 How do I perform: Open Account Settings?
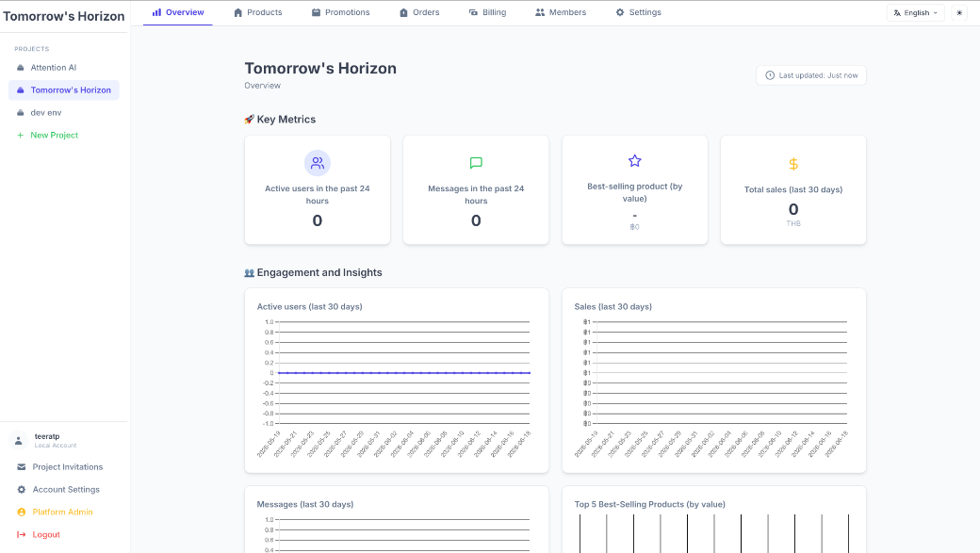pos(64,489)
